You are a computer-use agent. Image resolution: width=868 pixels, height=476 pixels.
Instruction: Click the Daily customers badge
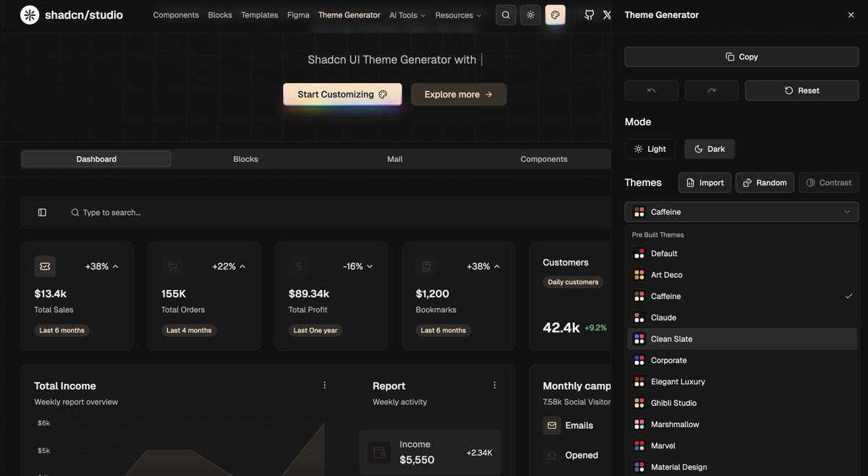[573, 282]
